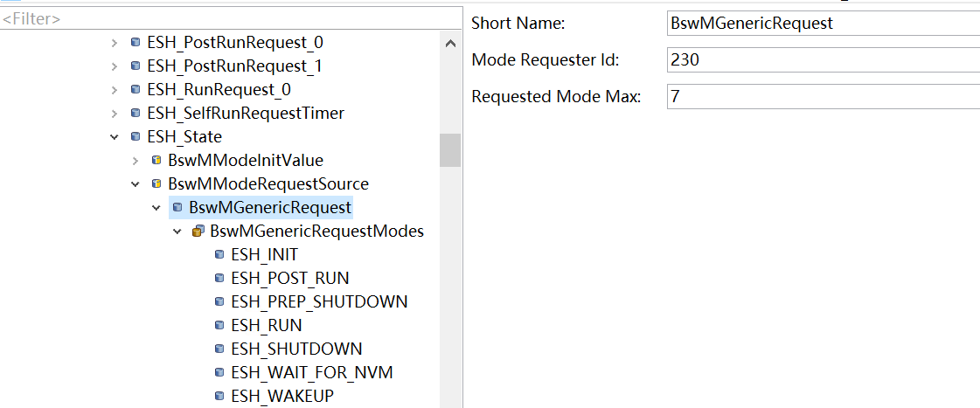Click the Requested Mode Max label
This screenshot has height=408, width=980.
click(556, 97)
